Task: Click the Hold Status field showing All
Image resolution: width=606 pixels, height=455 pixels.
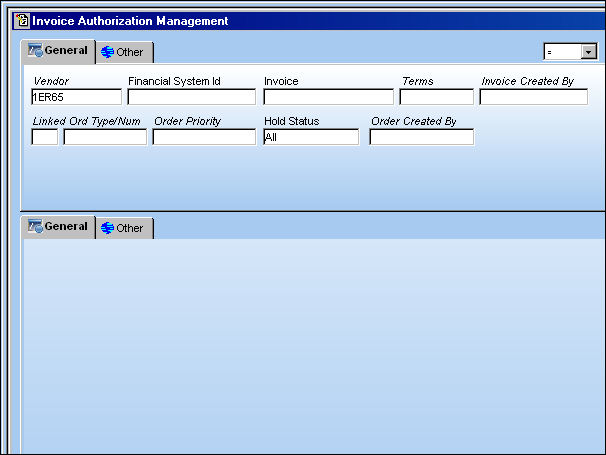Action: pyautogui.click(x=311, y=137)
